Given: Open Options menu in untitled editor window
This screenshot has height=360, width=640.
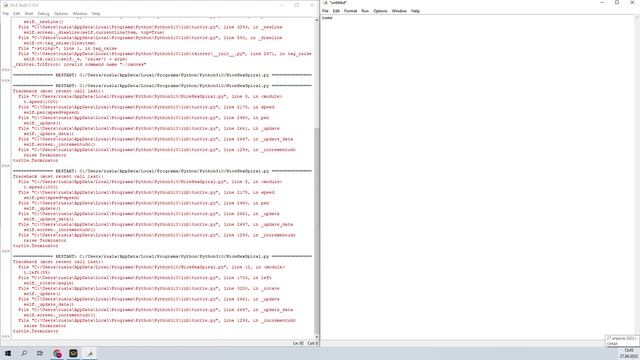Looking at the screenshot, I should (x=380, y=11).
